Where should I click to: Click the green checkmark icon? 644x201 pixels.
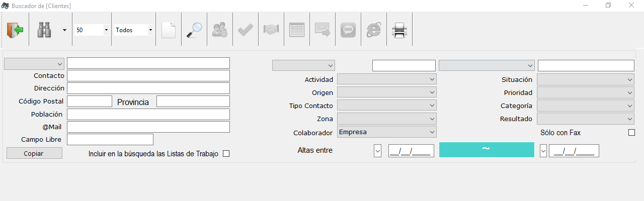tap(246, 30)
